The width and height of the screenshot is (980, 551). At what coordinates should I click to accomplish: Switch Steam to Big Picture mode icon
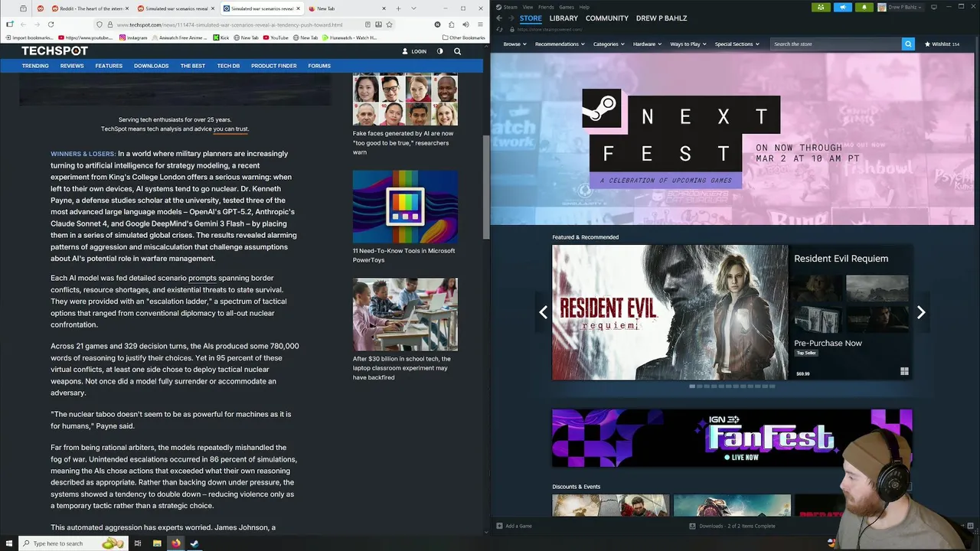933,7
